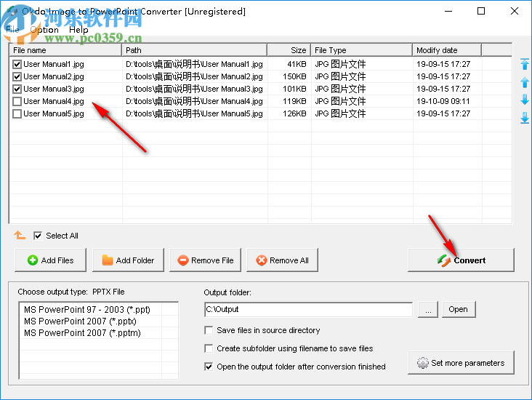532x400 pixels.
Task: Sort list by Path column header
Action: pyautogui.click(x=194, y=50)
